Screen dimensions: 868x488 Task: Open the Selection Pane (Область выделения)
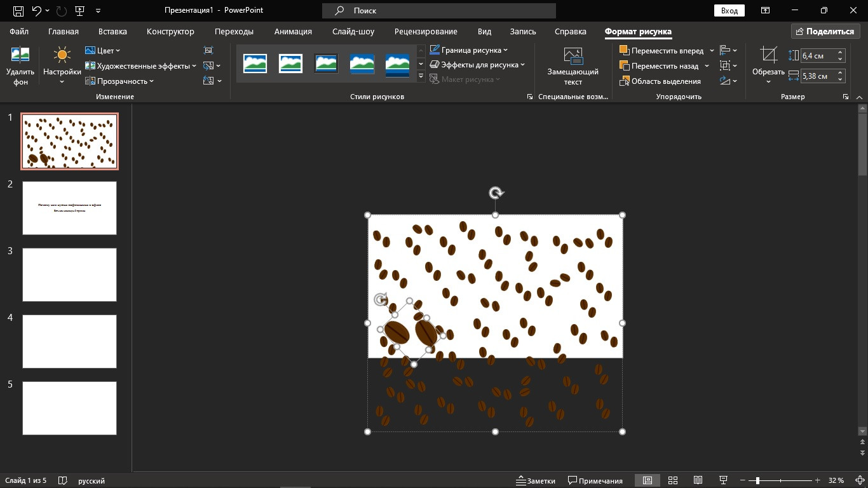pyautogui.click(x=660, y=81)
